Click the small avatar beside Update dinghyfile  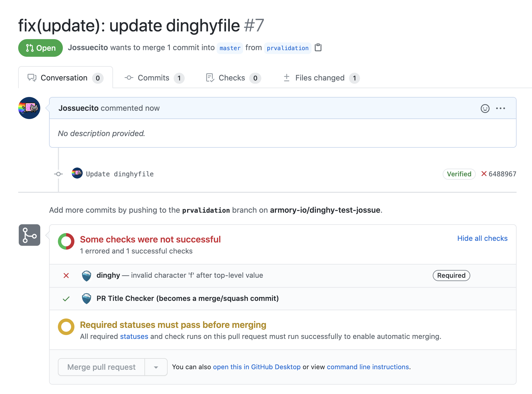point(77,173)
